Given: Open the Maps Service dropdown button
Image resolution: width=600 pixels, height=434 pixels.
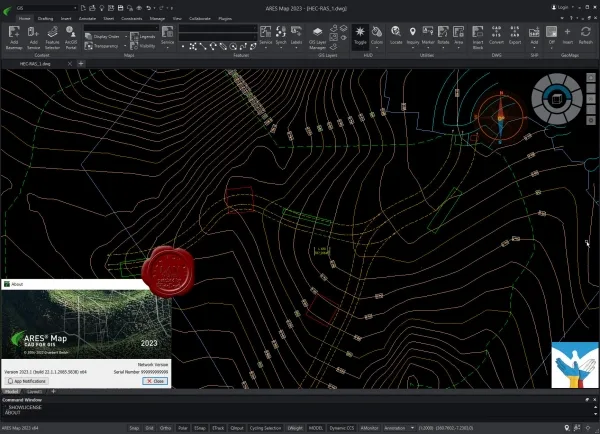Looking at the screenshot, I should 167,37.
